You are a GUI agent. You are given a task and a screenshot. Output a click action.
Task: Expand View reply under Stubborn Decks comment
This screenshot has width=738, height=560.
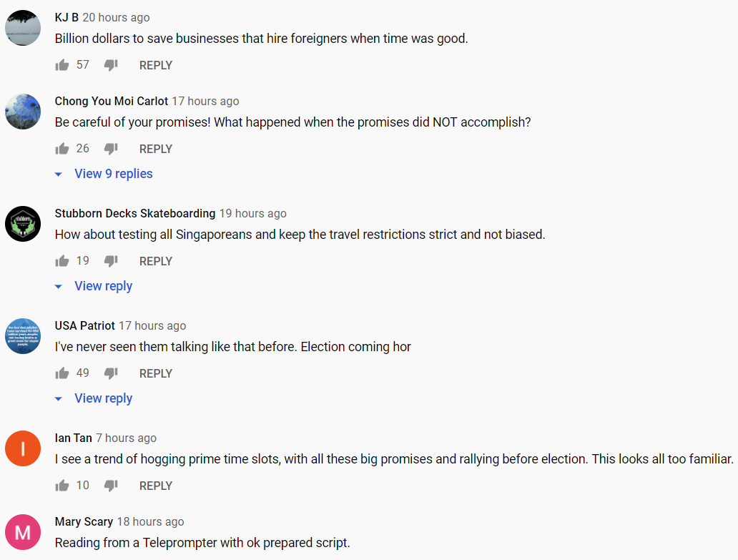[x=94, y=286]
